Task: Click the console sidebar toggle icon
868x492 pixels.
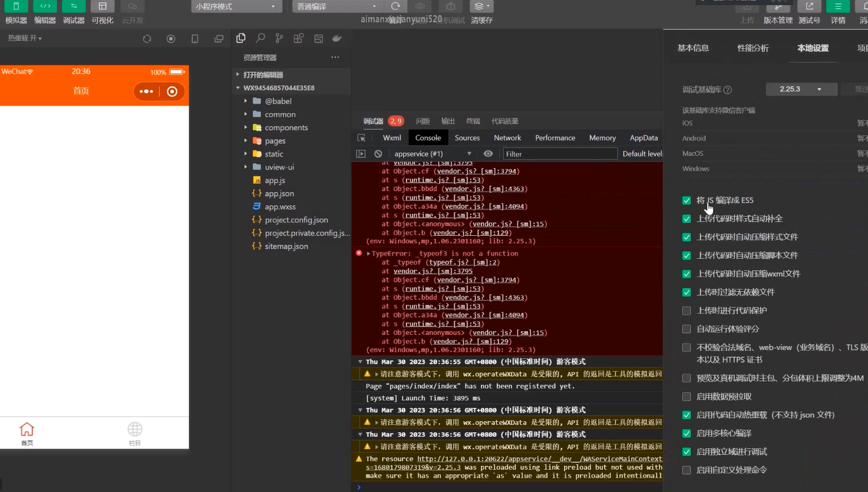Action: [360, 154]
